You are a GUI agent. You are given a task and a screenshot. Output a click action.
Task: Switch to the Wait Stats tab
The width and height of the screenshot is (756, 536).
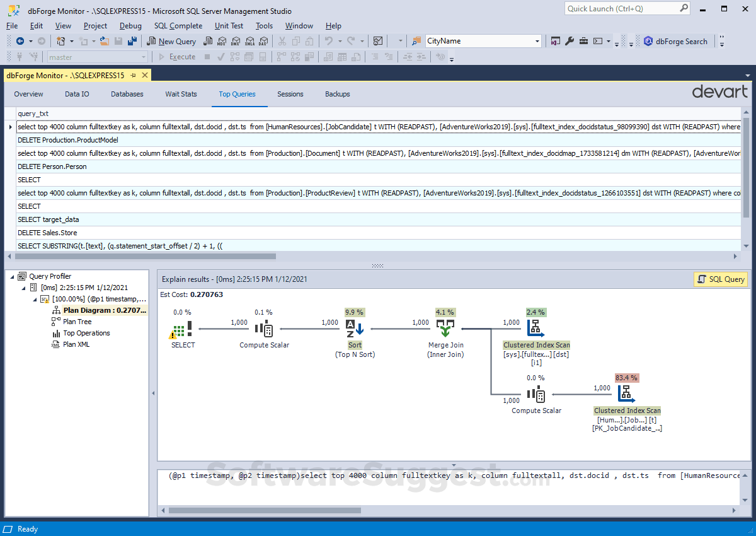[181, 93]
